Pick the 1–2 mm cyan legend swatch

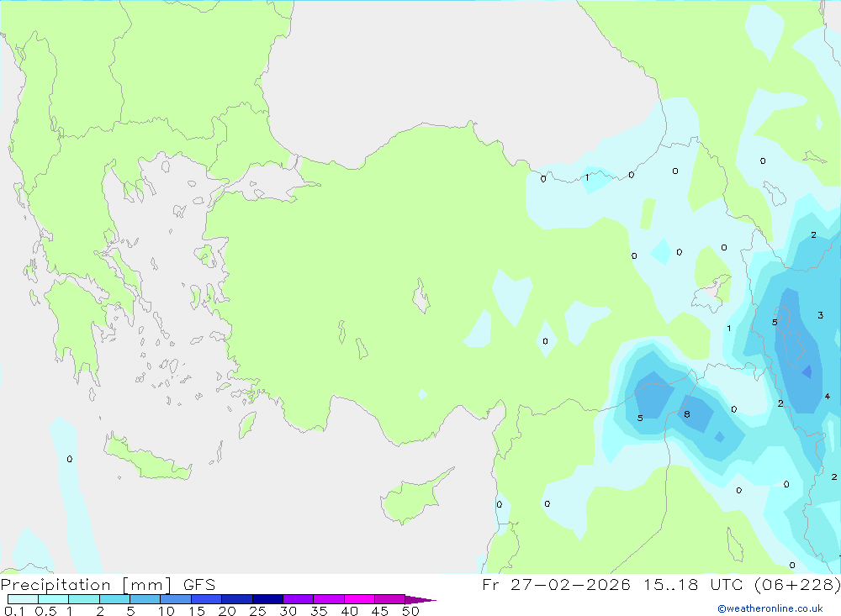[84, 599]
